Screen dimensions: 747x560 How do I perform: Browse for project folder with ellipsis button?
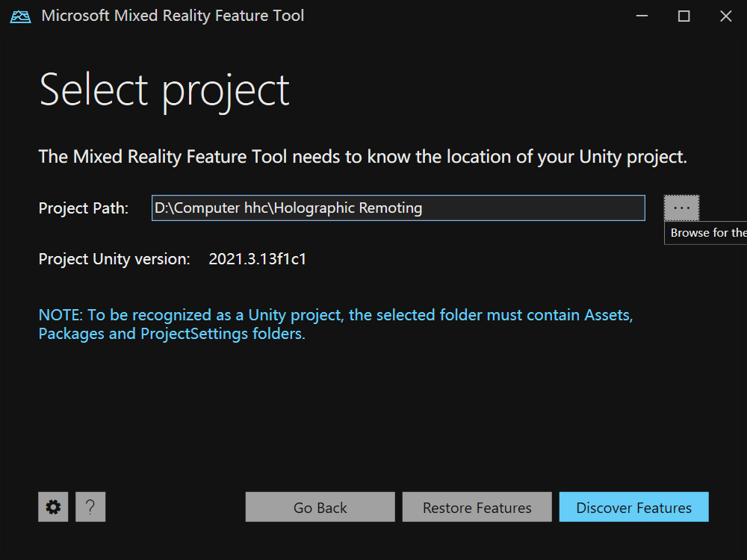681,208
